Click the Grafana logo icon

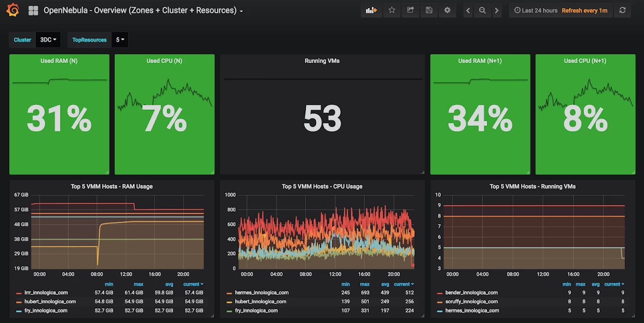[x=13, y=10]
